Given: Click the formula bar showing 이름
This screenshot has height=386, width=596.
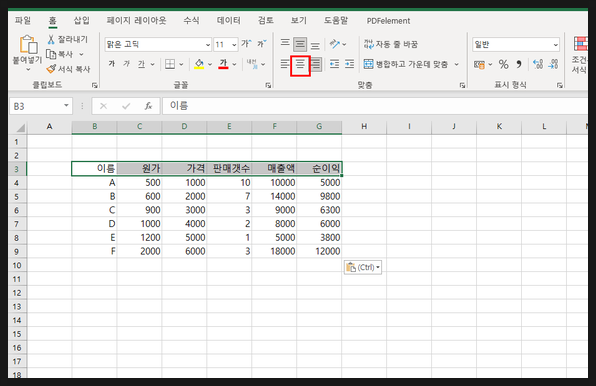Looking at the screenshot, I should click(375, 106).
